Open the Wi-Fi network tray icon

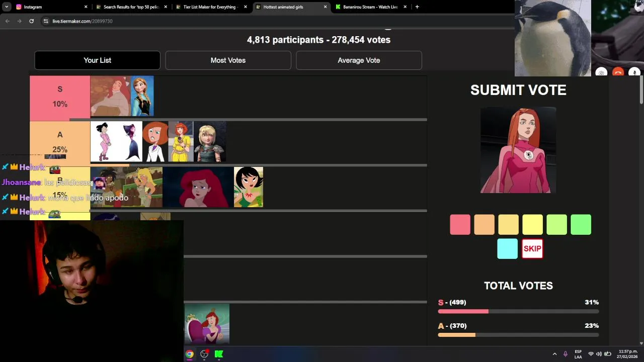[591, 354]
